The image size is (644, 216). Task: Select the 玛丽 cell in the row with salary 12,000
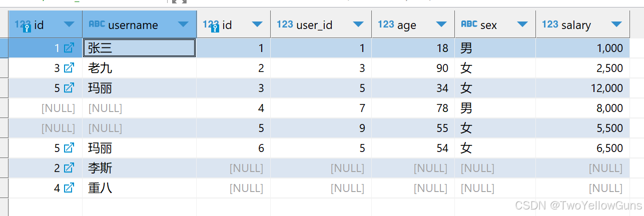pyautogui.click(x=139, y=88)
